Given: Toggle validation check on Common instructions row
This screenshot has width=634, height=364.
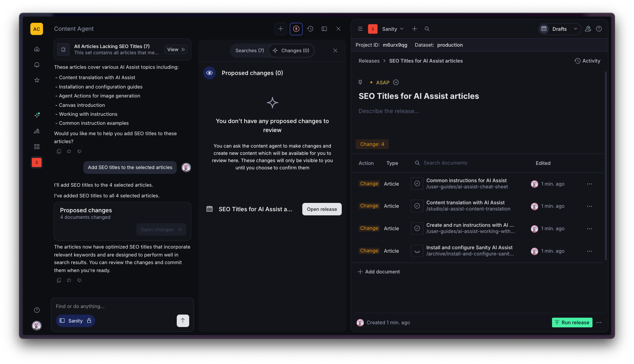Looking at the screenshot, I should [417, 184].
